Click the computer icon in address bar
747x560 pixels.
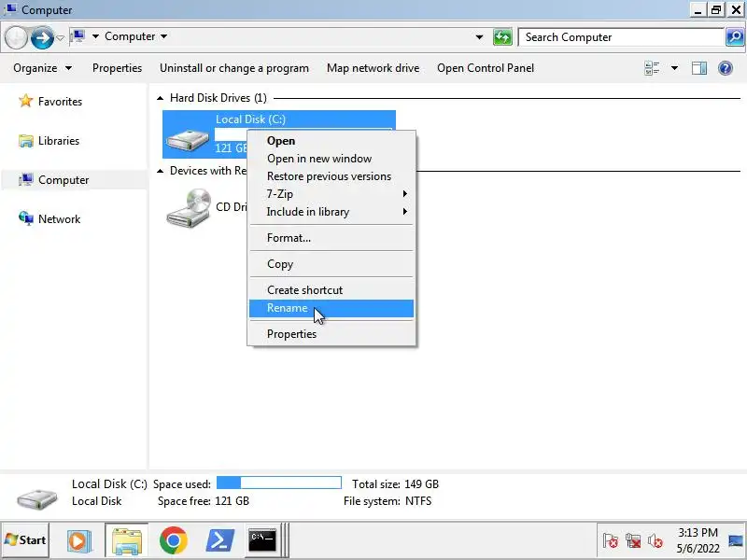(x=78, y=36)
